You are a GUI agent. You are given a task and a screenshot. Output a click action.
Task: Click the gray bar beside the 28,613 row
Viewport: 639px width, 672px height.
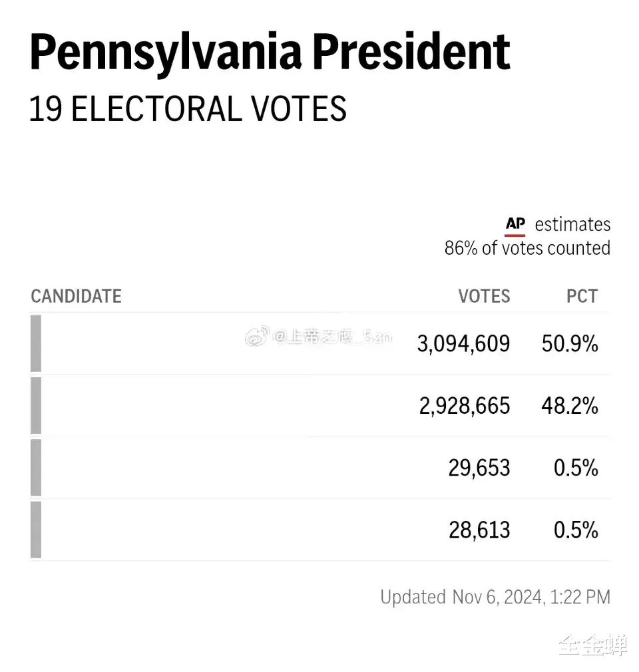click(36, 530)
